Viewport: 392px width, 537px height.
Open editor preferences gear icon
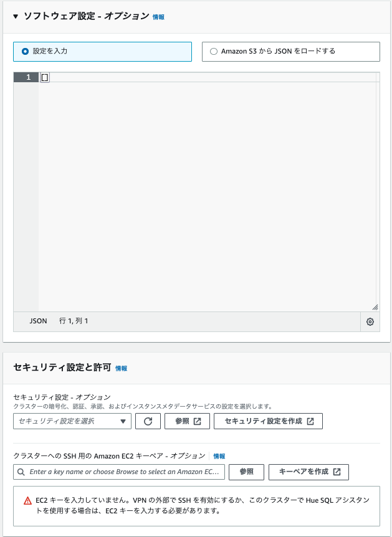370,321
